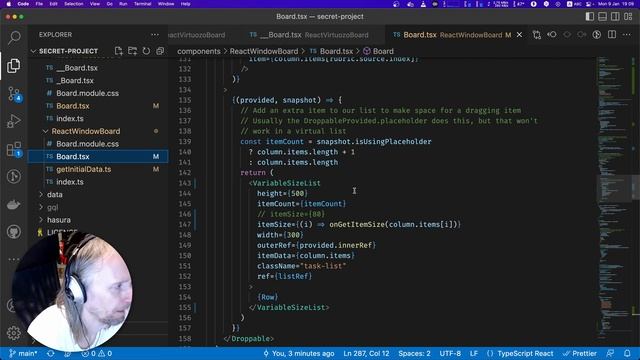
Task: Open the Help menu
Action: click(186, 4)
